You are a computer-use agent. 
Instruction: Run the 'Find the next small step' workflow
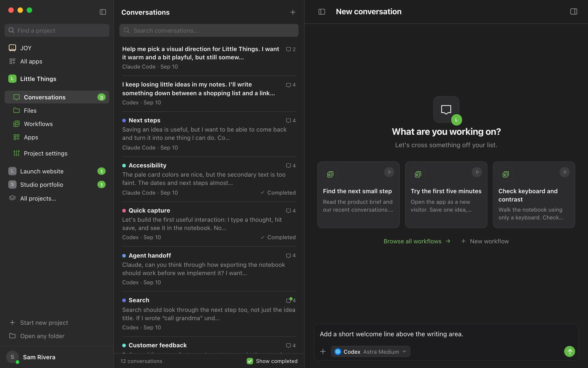pos(389,172)
